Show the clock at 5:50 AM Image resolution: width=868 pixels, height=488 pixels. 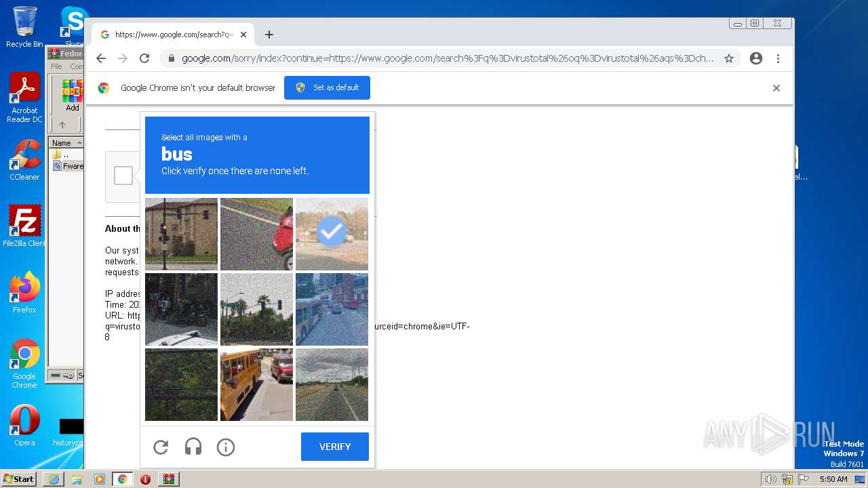coord(833,479)
